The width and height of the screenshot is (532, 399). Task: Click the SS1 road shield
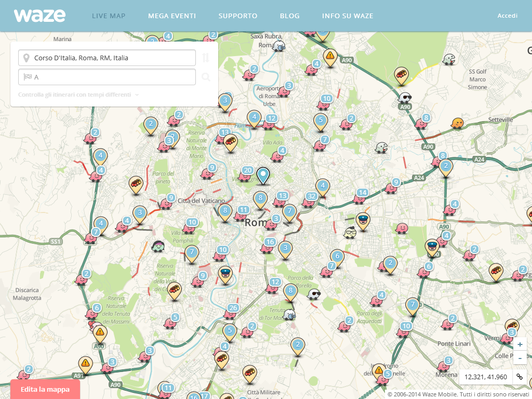(56, 242)
